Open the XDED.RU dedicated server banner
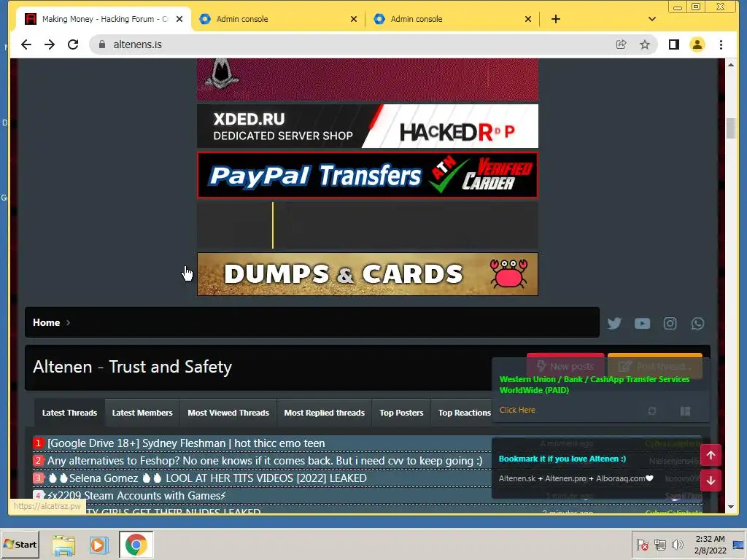This screenshot has width=747, height=560. [x=368, y=126]
